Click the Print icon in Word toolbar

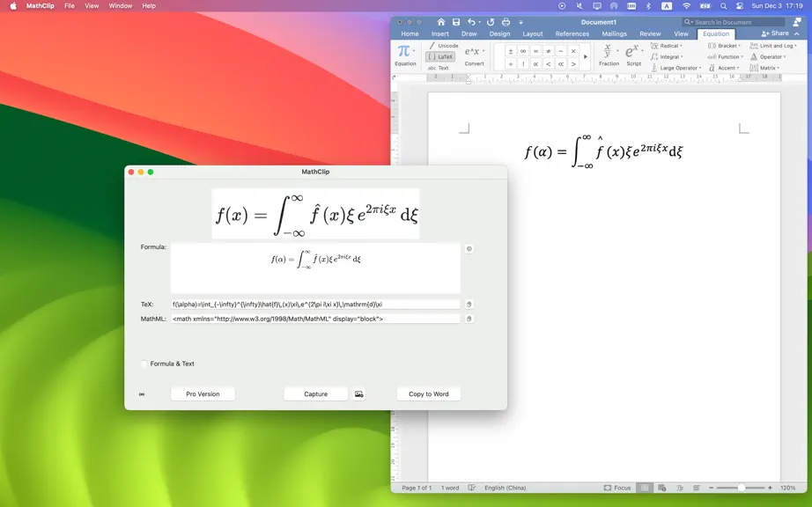pyautogui.click(x=506, y=22)
